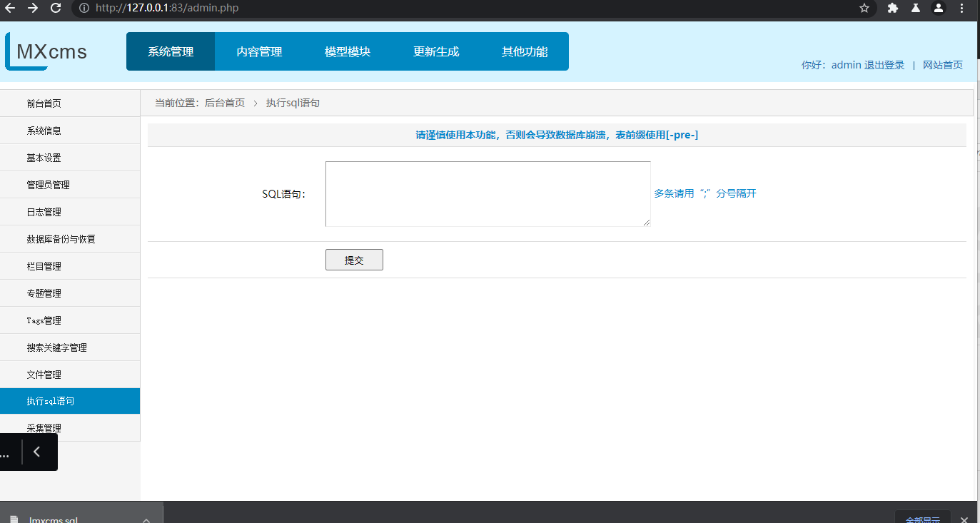Select the 系统管理 top tab
Viewport: 980px width, 523px height.
[x=171, y=51]
